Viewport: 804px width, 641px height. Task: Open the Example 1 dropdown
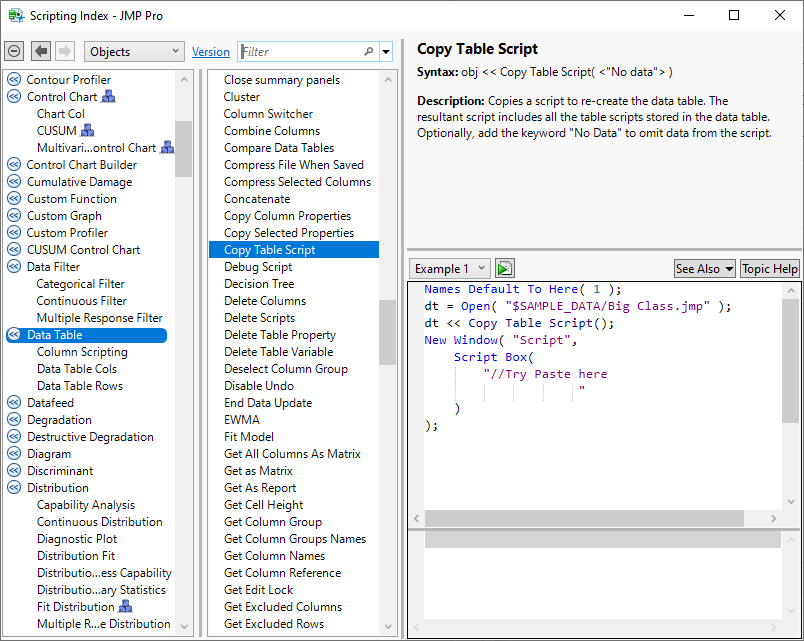450,268
